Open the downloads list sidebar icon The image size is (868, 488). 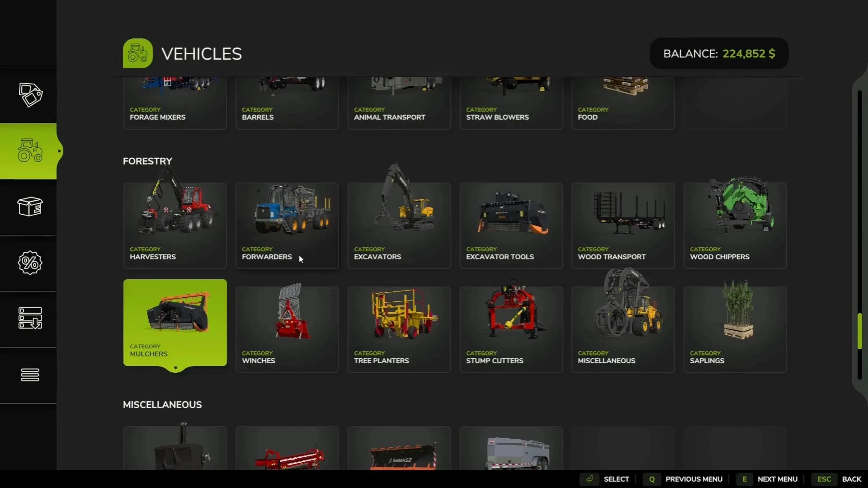point(30,319)
